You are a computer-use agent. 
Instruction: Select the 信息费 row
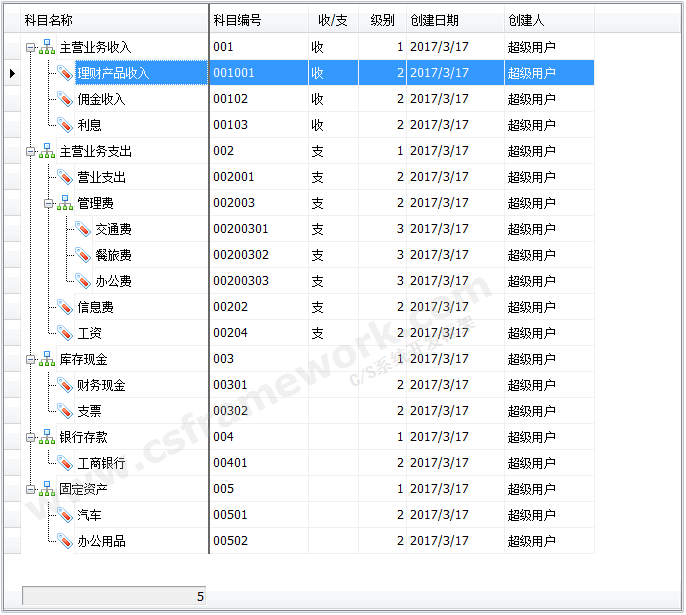click(95, 307)
